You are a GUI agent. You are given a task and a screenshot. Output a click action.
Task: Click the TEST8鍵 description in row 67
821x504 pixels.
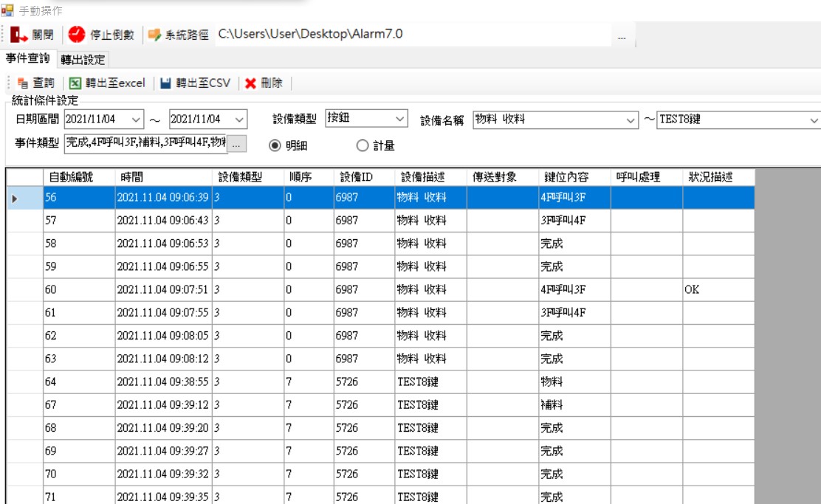coord(431,405)
